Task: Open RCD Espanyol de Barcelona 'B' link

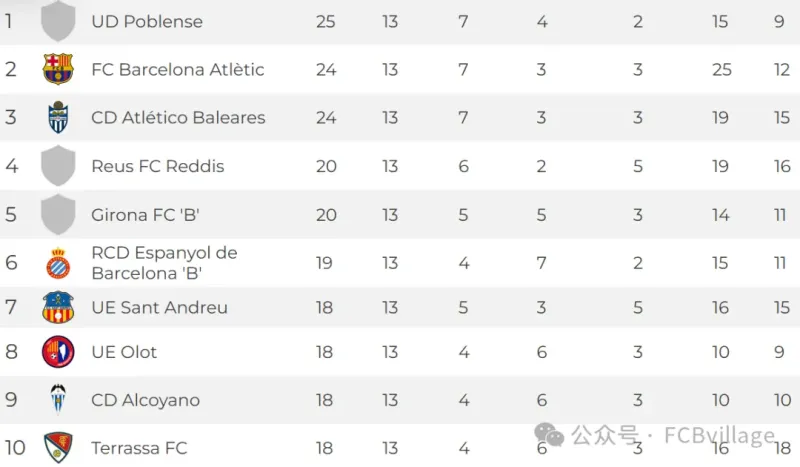Action: point(164,263)
